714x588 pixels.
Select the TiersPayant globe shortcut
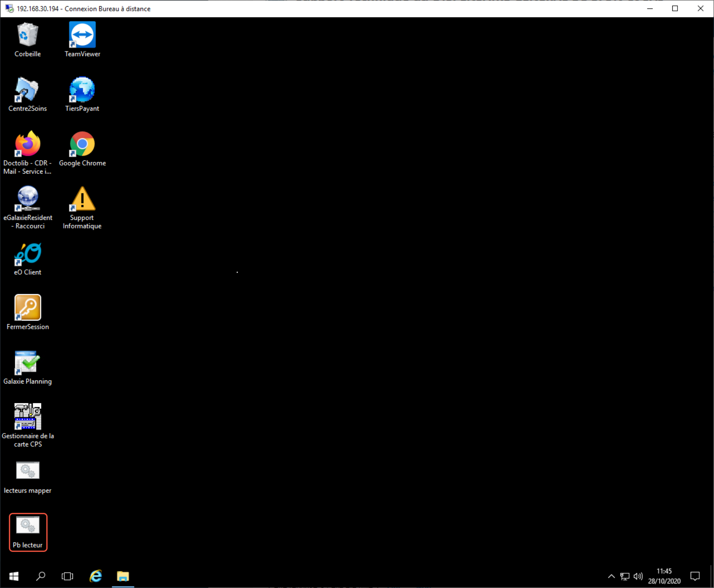tap(82, 90)
